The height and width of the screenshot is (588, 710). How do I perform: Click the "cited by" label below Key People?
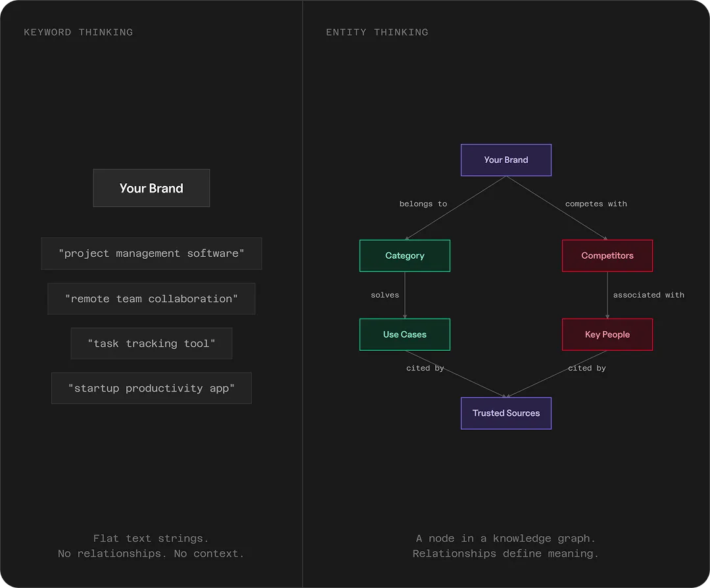tap(587, 368)
